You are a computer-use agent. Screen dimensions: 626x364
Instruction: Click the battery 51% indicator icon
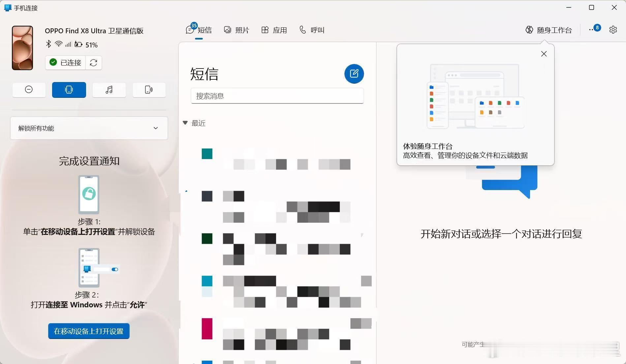tap(78, 44)
